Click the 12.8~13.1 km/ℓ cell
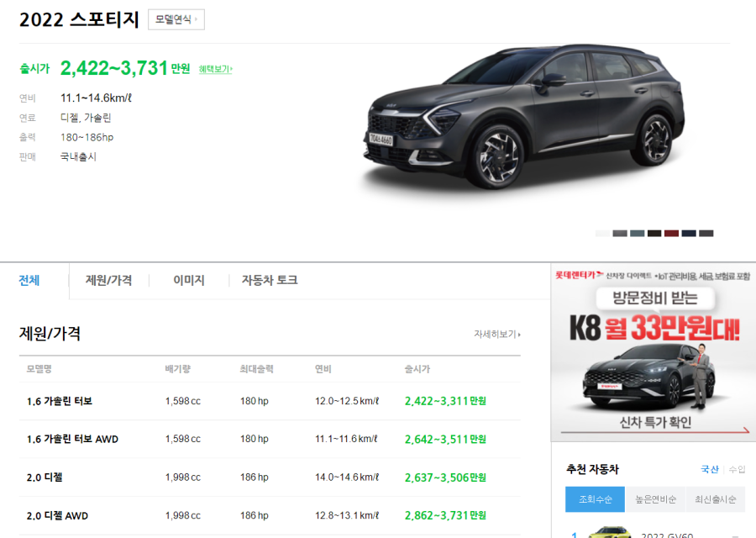Viewport: 756px width, 538px height. coord(347,515)
